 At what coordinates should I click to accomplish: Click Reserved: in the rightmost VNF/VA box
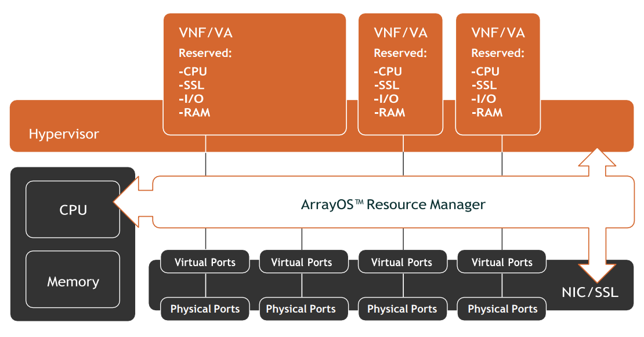(497, 53)
